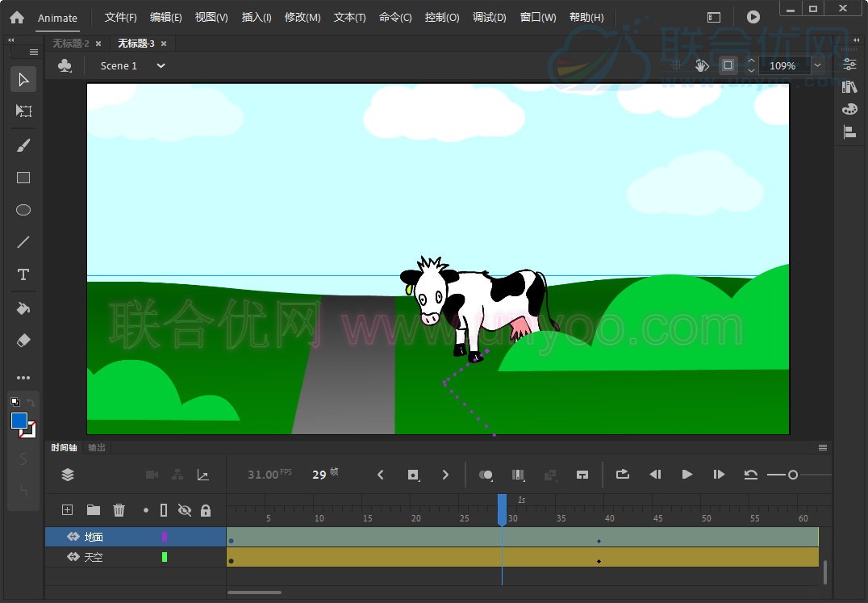Select the Free Transform tool
This screenshot has height=603, width=868.
(x=23, y=111)
